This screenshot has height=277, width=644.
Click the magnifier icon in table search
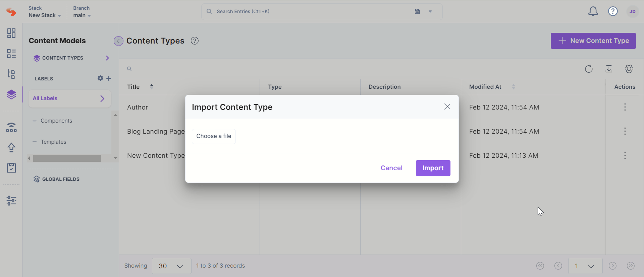129,69
